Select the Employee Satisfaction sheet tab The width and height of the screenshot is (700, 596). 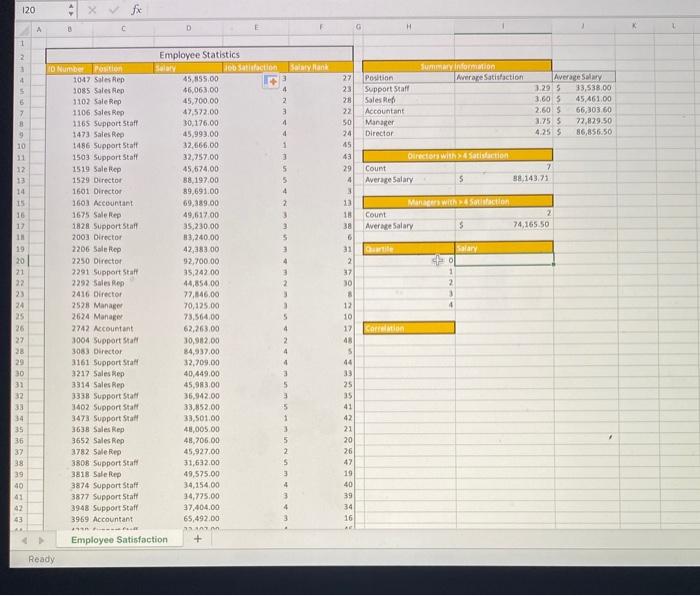[x=119, y=540]
